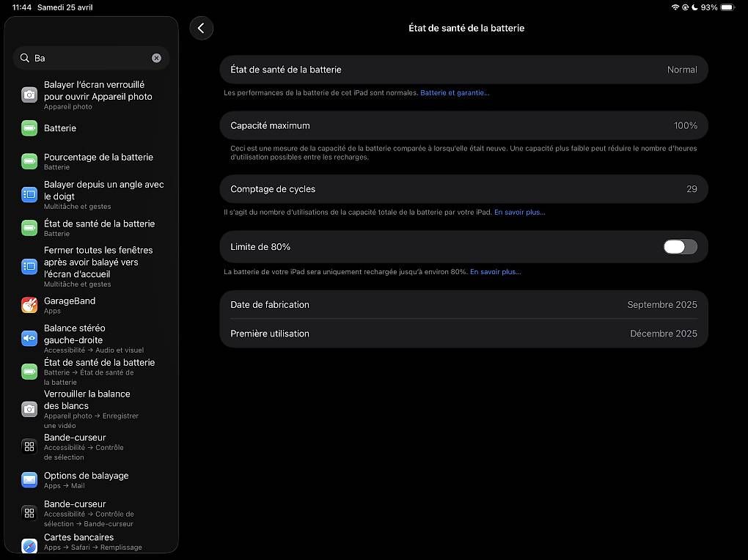Click the Comptage de cycles row
Screen dimensions: 748x560
(463, 189)
